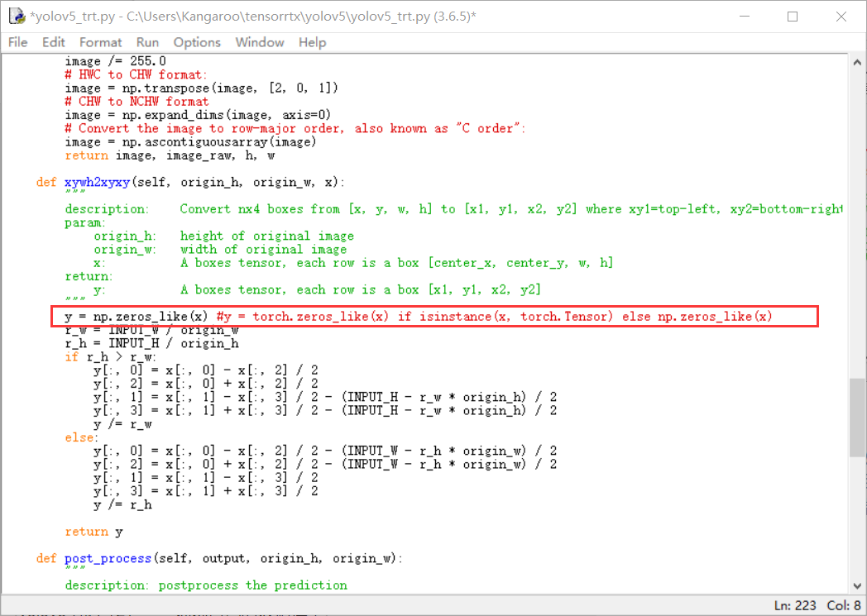Screen dimensions: 867x616
Task: Click the np.ascontiguousarray(image) line
Action: pos(191,142)
